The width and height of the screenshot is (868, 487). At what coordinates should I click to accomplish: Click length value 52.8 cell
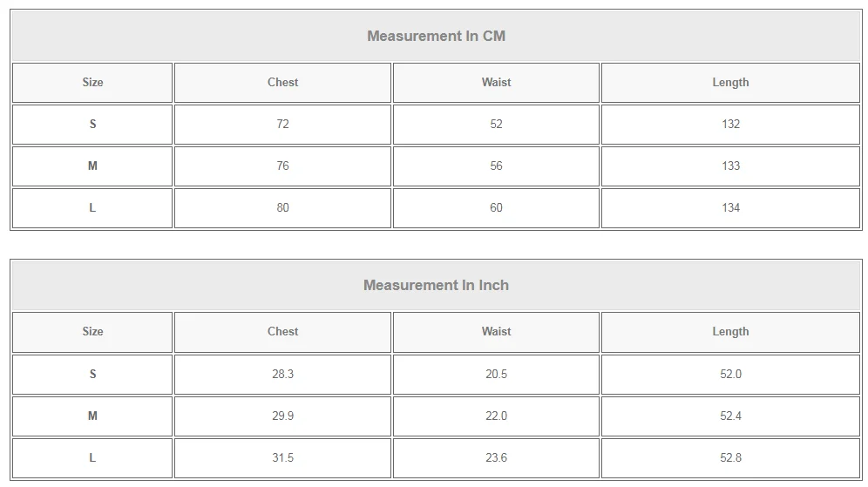point(730,457)
